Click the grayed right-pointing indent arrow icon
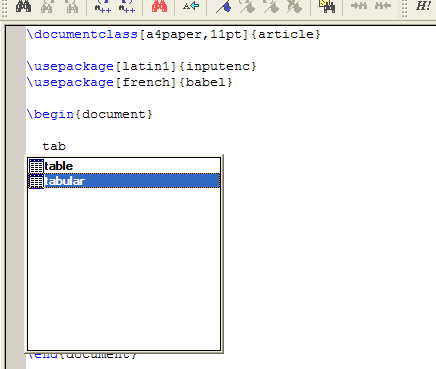The height and width of the screenshot is (369, 436). [x=359, y=6]
